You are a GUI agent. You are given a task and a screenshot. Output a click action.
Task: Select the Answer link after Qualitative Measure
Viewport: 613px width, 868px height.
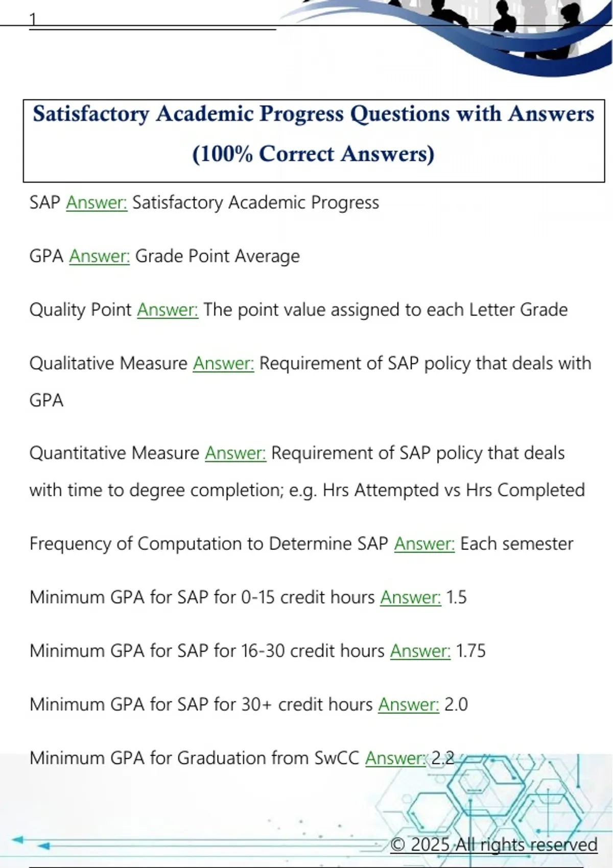click(223, 364)
